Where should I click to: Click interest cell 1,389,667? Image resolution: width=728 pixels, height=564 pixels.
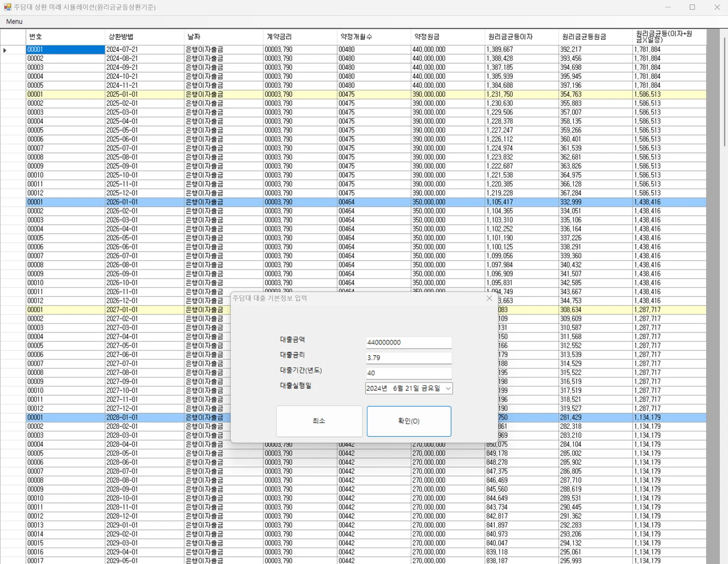click(x=521, y=49)
